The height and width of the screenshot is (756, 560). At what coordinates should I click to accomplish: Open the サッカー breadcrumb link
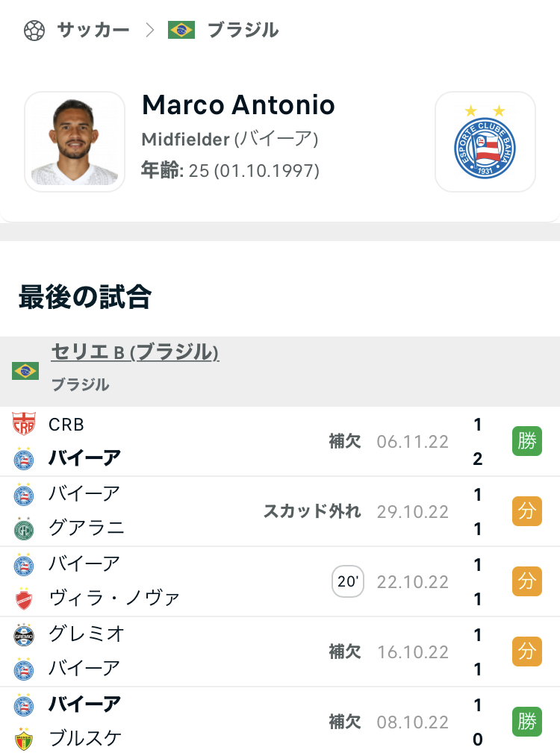click(x=93, y=30)
